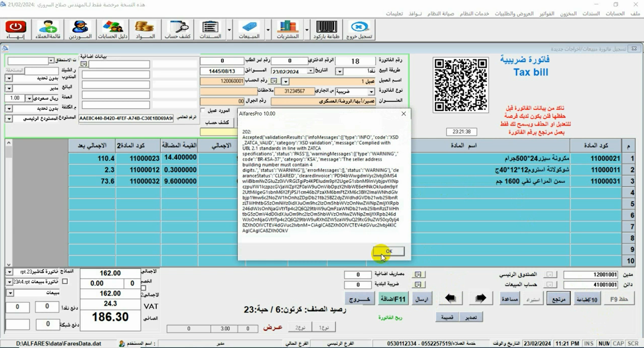The image size is (644, 348).
Task: Open the الفواتير invoices menu
Action: point(547,14)
